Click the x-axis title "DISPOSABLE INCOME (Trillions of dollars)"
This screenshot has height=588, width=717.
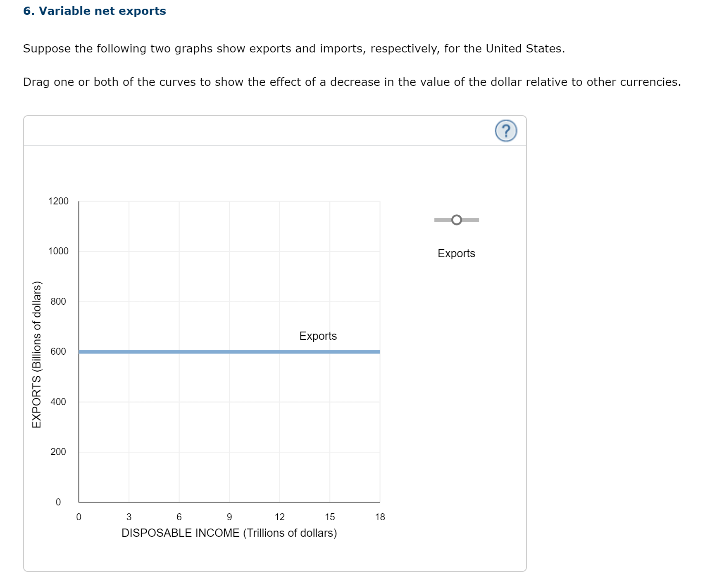229,533
